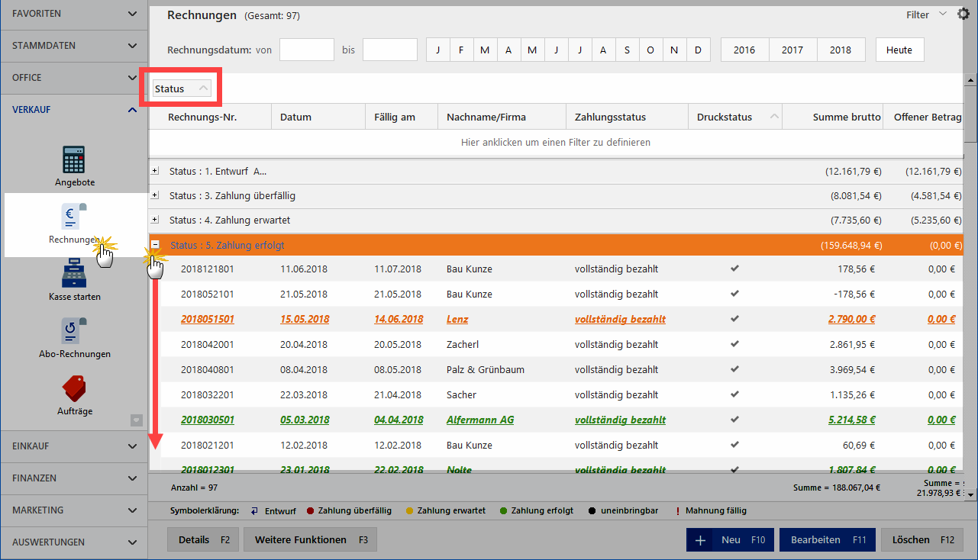Image resolution: width=978 pixels, height=560 pixels.
Task: Click Löschen F12 button
Action: (x=922, y=539)
